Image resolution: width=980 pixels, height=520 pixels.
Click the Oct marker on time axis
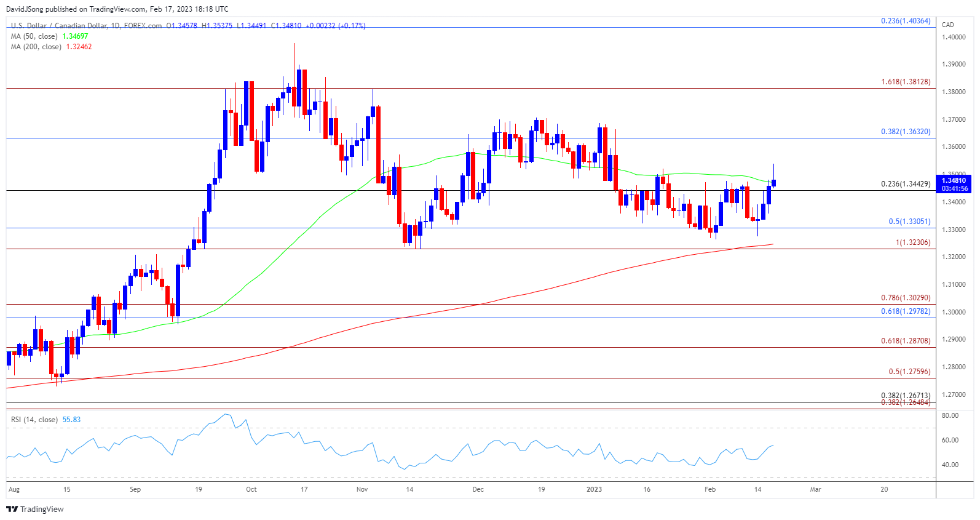(251, 490)
